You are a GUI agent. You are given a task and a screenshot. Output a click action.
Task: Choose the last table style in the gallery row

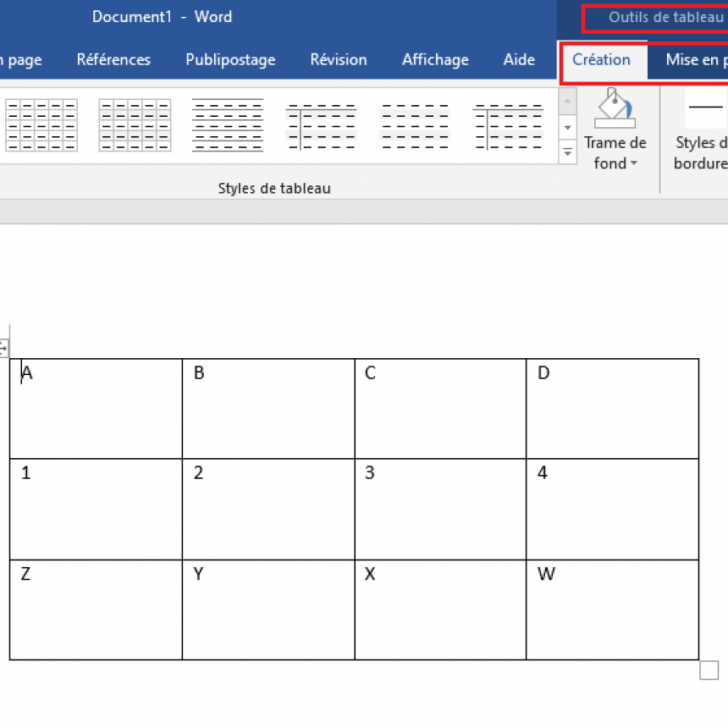(507, 125)
